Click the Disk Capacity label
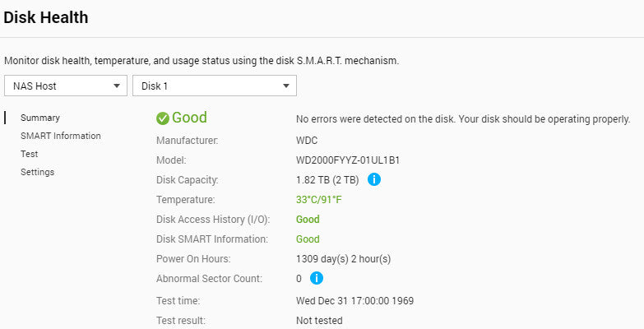Viewport: 644px width, 329px height. [188, 180]
